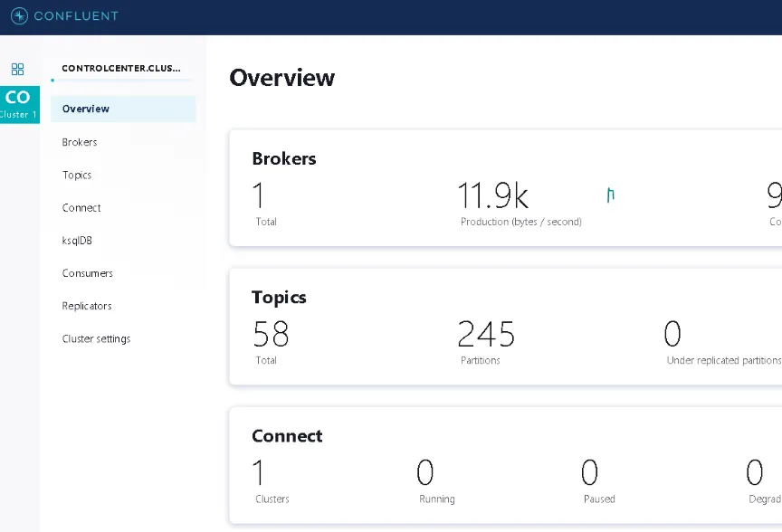Screen dimensions: 782x532
Task: Click the production throughput sparkline chart
Action: pyautogui.click(x=610, y=195)
